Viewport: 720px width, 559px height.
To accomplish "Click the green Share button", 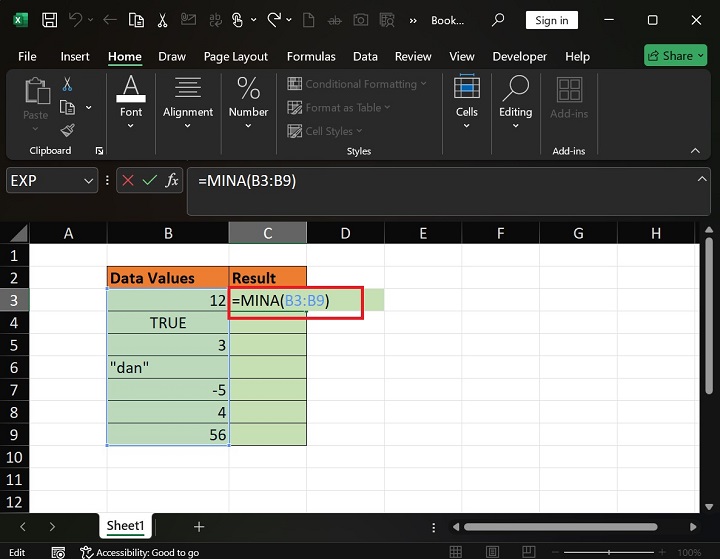I will click(675, 56).
